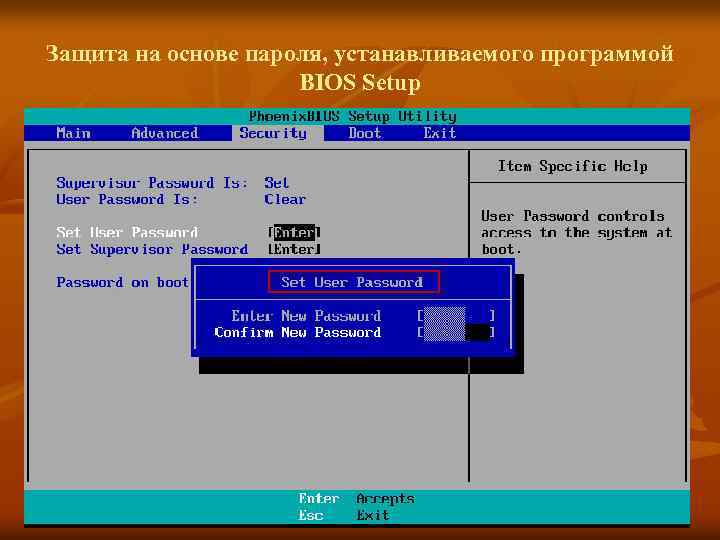Select Set Supervisor Password entry
The height and width of the screenshot is (540, 720).
click(x=152, y=249)
